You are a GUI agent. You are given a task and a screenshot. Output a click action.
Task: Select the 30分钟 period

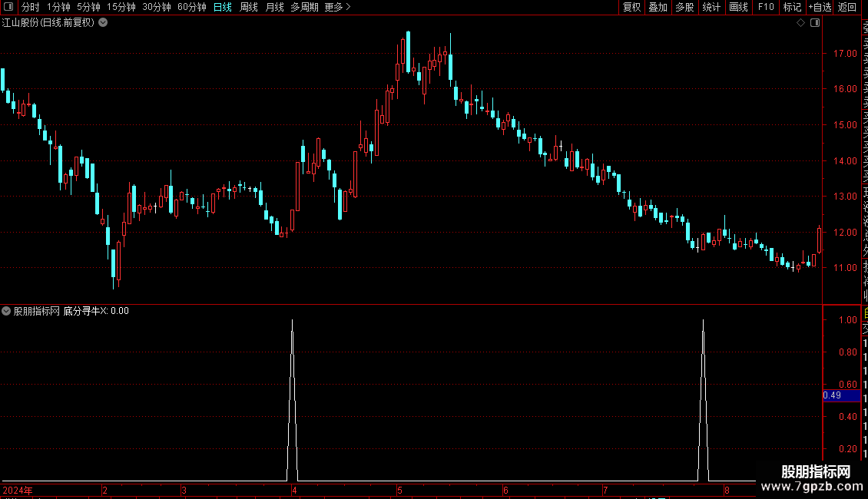tap(157, 7)
